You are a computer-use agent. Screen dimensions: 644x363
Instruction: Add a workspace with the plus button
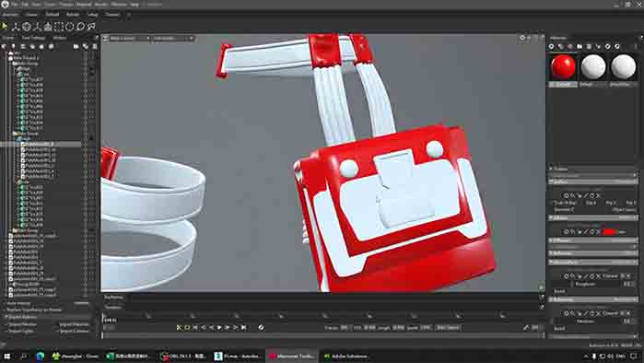129,15
